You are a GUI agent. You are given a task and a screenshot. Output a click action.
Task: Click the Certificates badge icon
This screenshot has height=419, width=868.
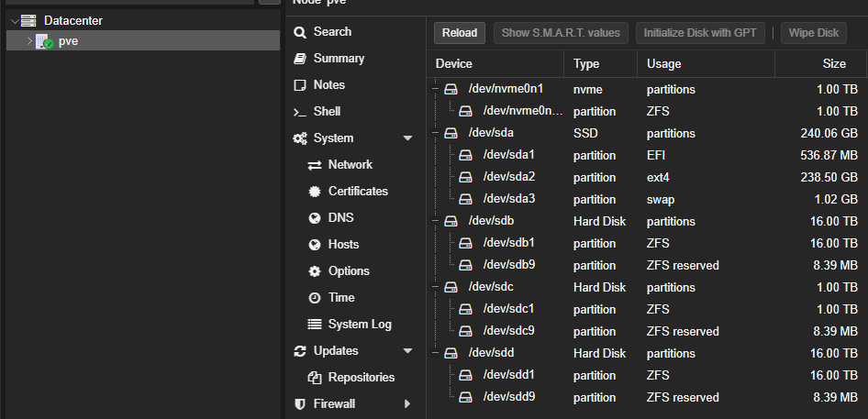(x=315, y=192)
